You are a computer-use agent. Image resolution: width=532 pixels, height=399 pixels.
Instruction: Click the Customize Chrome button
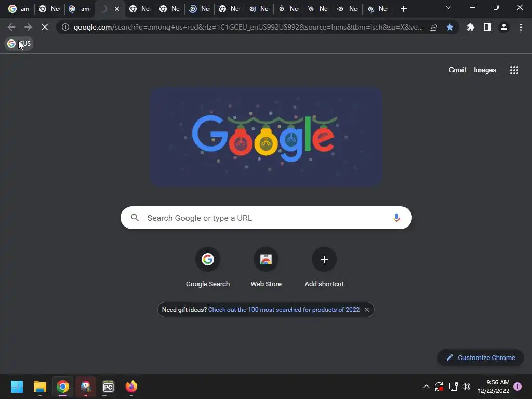[x=481, y=357]
